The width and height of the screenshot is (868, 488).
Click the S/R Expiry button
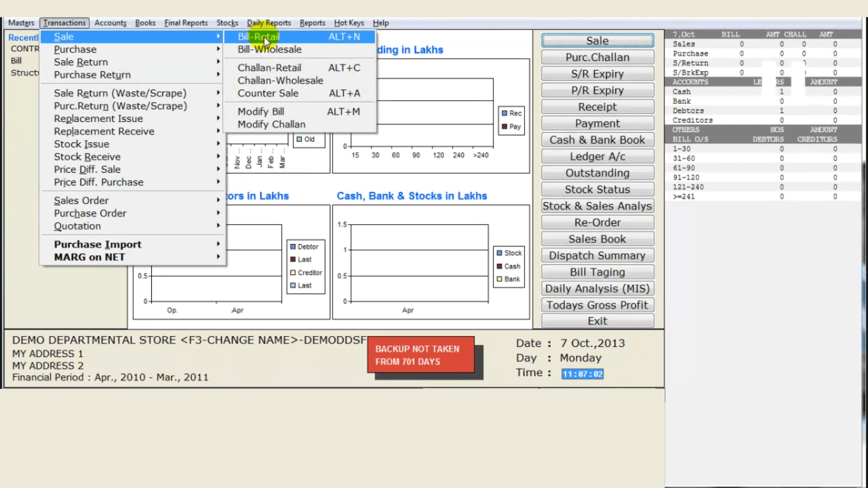tap(597, 74)
